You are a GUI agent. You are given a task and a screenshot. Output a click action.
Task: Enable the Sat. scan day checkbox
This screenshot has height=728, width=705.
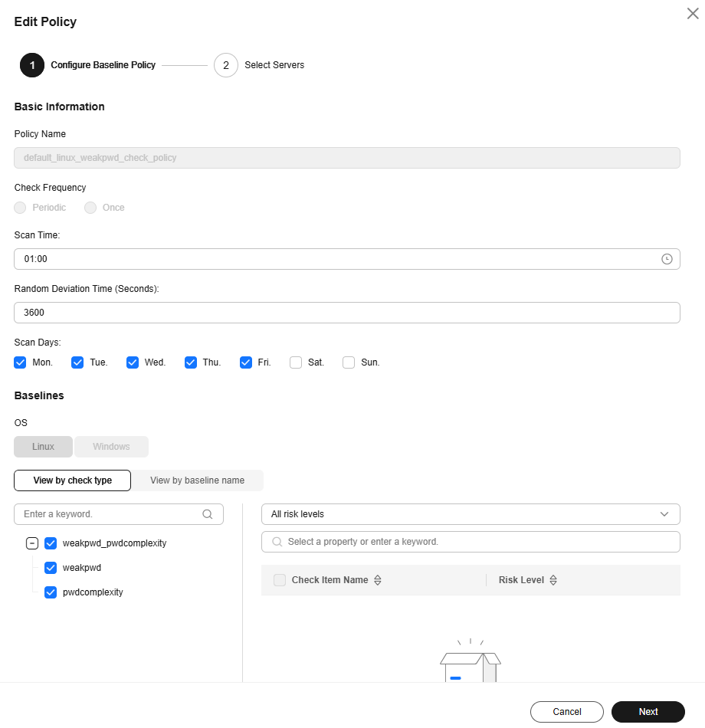296,362
